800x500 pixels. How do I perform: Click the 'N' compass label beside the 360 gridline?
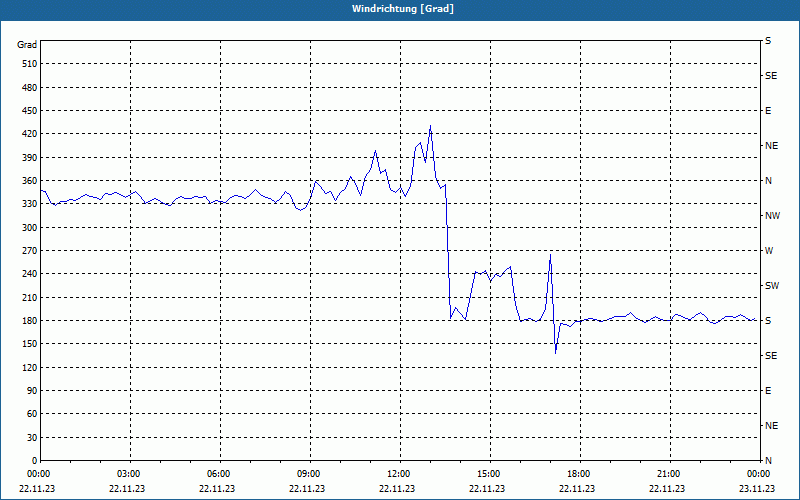[768, 181]
